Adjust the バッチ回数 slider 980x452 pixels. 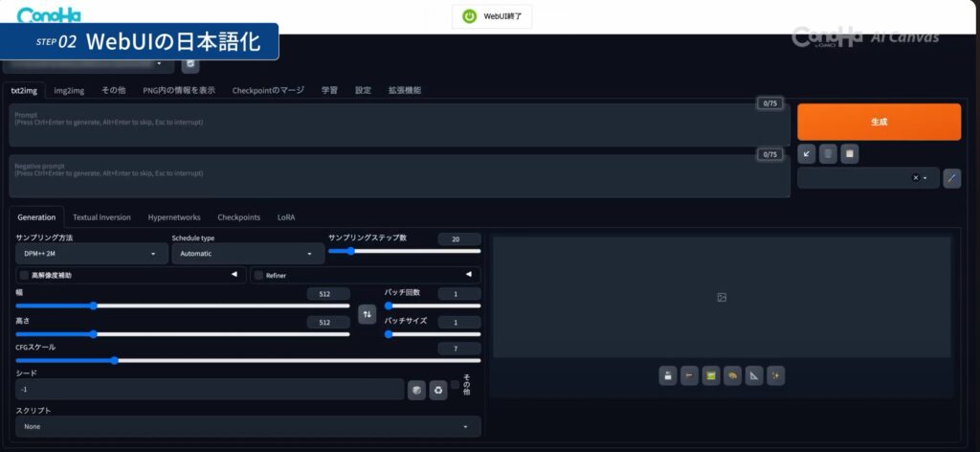(x=433, y=305)
